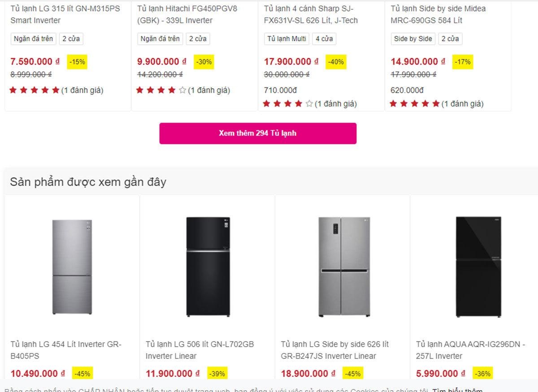
Task: Click the star rating under Hitachi FG450PGV8
Action: [x=161, y=90]
